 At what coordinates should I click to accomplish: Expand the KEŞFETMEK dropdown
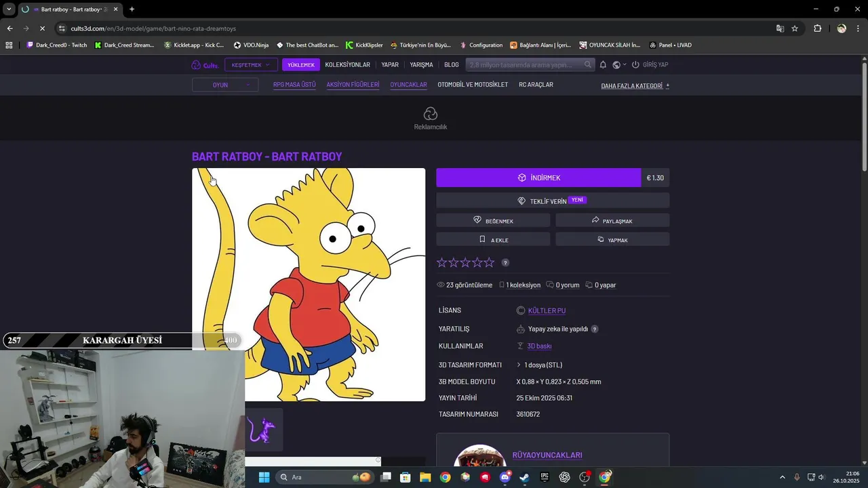(250, 65)
